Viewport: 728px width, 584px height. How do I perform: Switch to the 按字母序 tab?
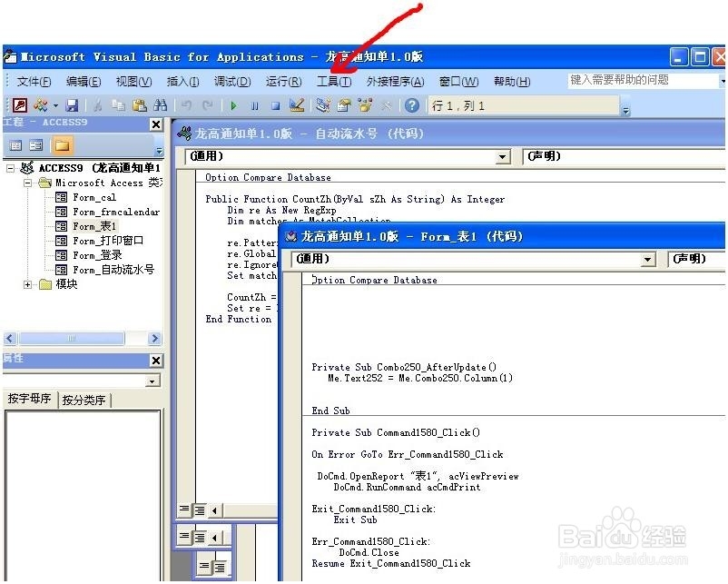pos(29,399)
